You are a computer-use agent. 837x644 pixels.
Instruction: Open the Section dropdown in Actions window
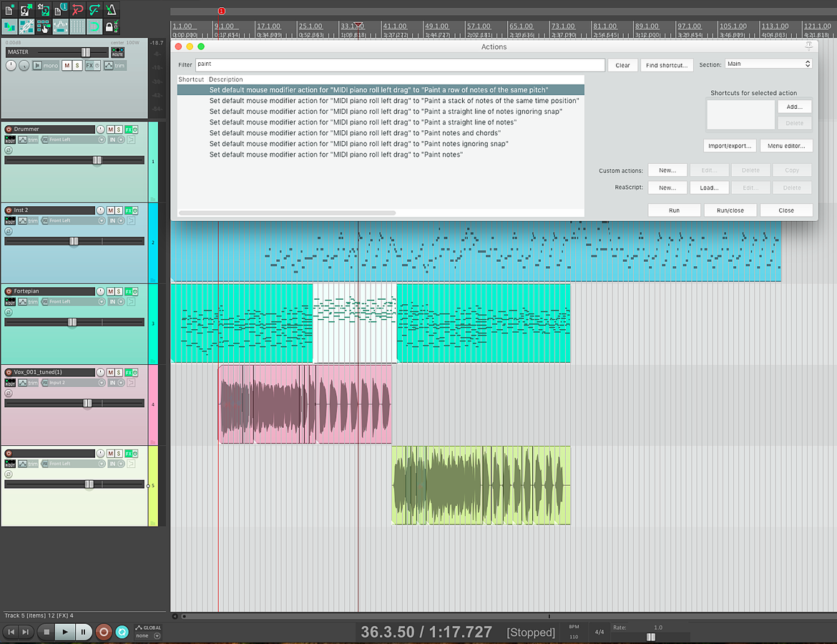pos(768,64)
